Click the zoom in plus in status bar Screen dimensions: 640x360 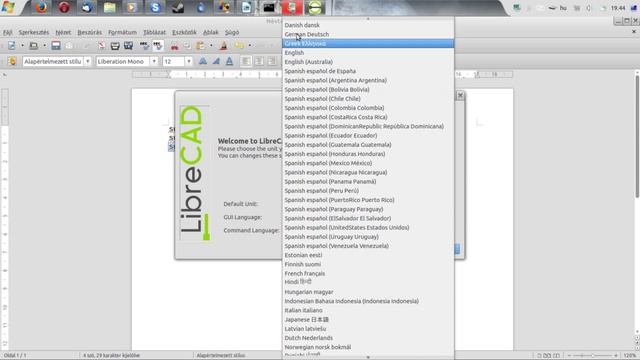coord(616,356)
